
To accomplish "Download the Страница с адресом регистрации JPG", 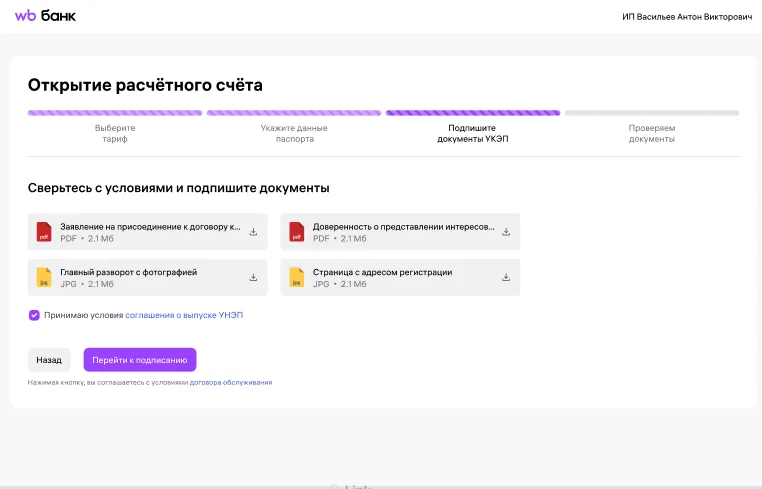I will tap(506, 277).
